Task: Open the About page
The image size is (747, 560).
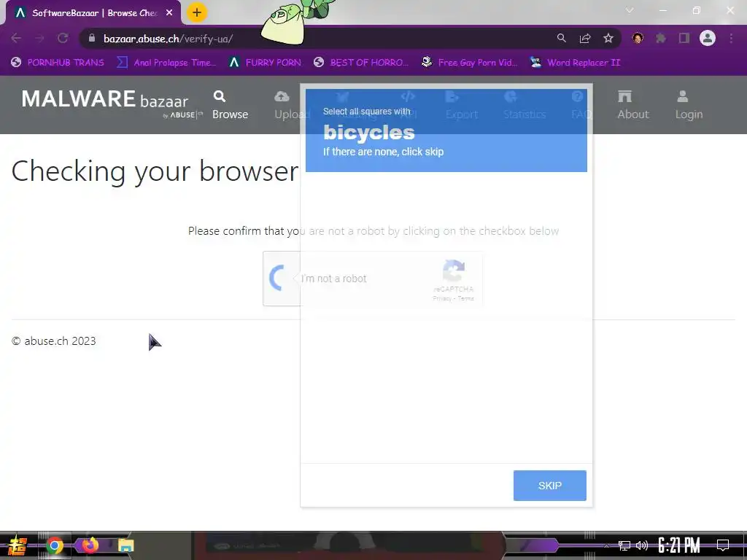Action: pyautogui.click(x=633, y=105)
